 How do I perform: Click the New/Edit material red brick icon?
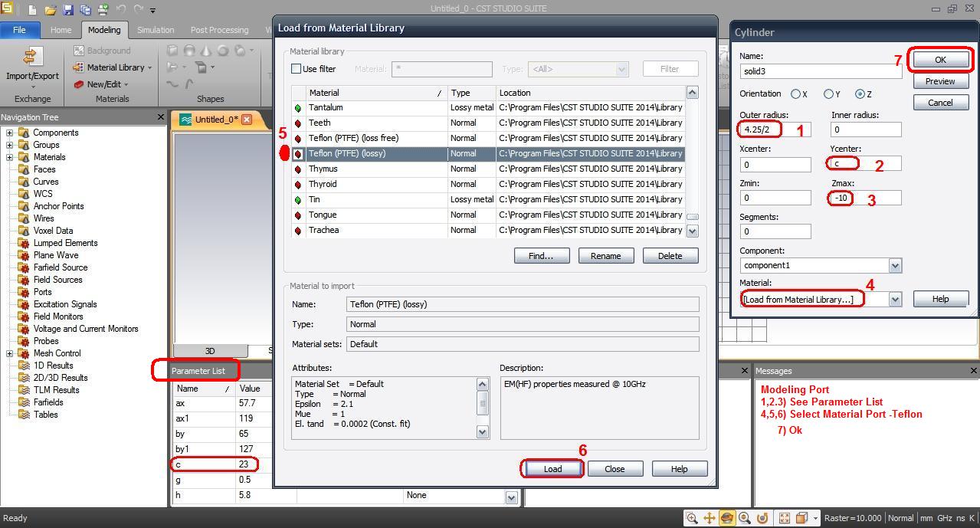coord(79,84)
